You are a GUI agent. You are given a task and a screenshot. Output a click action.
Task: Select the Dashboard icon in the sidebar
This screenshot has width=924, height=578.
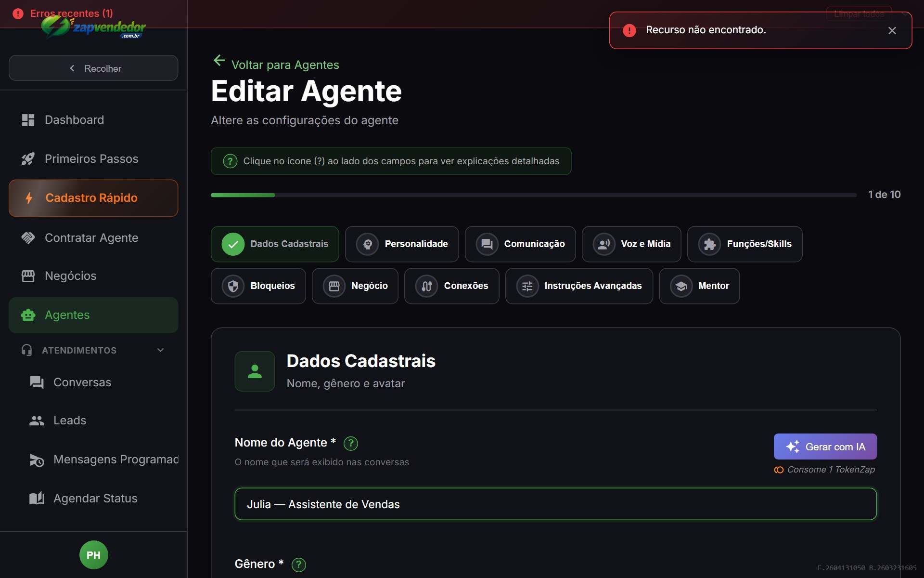pos(28,119)
